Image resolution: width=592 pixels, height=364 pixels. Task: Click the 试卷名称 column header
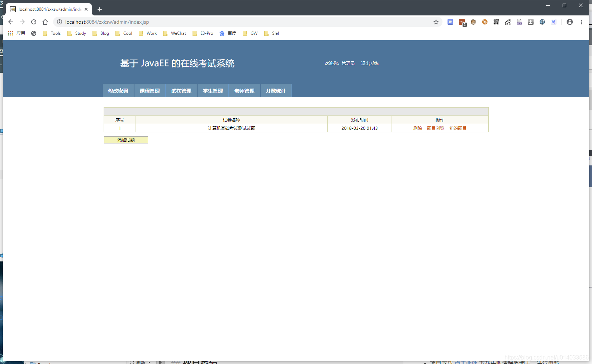(232, 120)
